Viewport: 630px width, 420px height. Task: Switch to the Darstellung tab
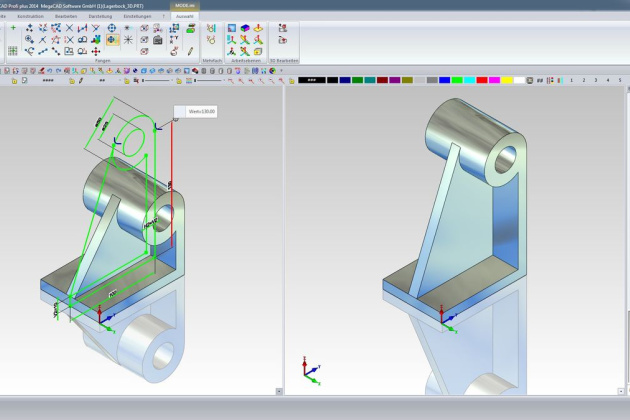coord(100,16)
